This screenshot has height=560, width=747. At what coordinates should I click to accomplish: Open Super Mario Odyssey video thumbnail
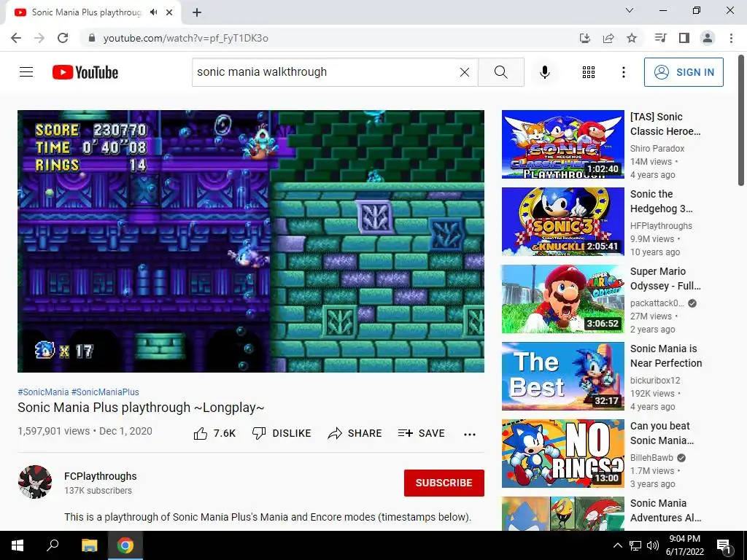[562, 298]
